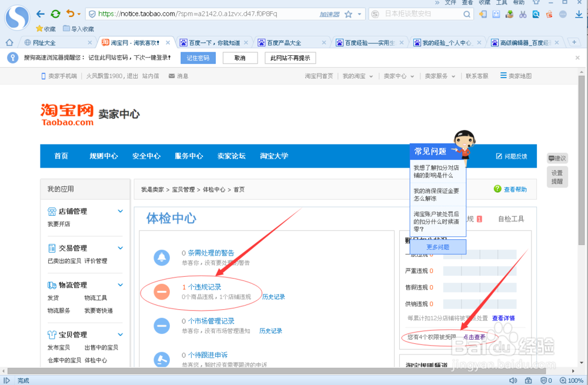Click the 此网站不再提示 button

pyautogui.click(x=290, y=58)
